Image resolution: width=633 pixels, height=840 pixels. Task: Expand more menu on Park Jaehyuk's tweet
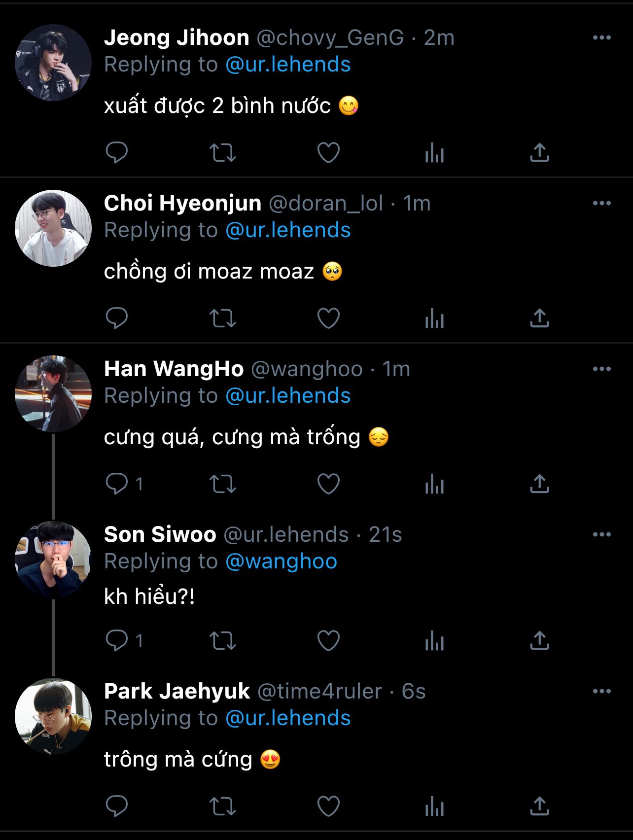click(601, 692)
